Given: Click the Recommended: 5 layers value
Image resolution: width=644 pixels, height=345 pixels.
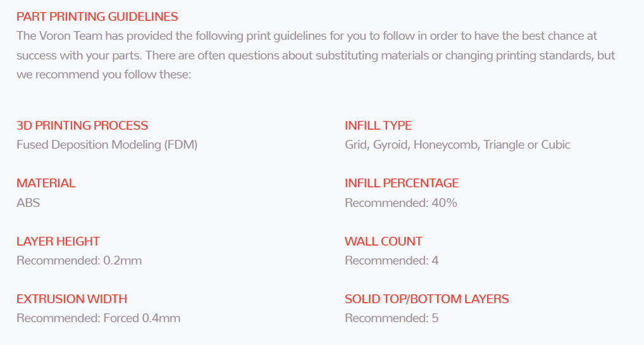Looking at the screenshot, I should [x=392, y=318].
